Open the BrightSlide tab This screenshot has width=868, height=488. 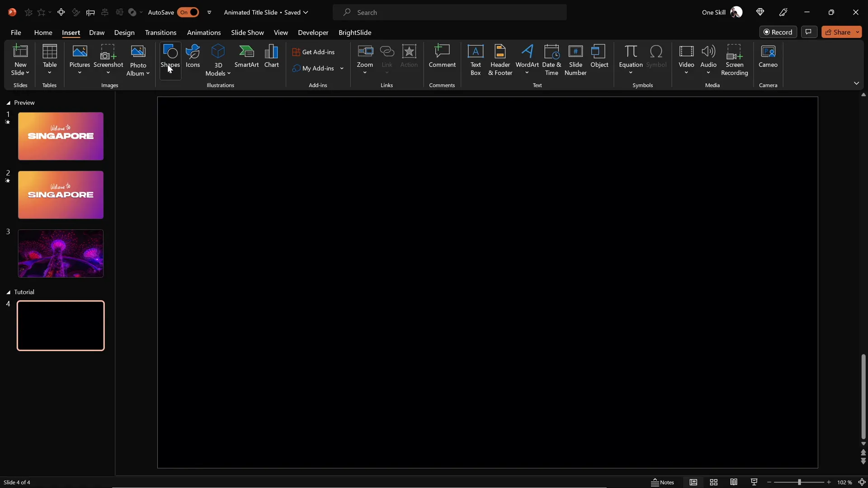355,33
